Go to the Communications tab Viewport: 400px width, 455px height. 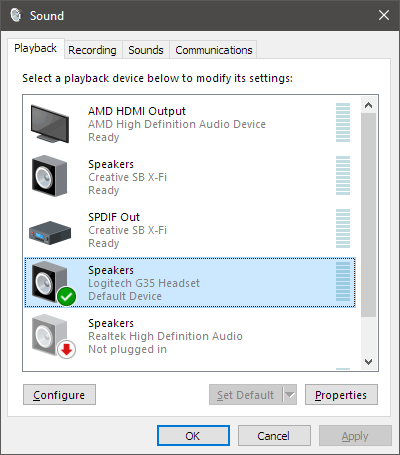click(x=214, y=50)
